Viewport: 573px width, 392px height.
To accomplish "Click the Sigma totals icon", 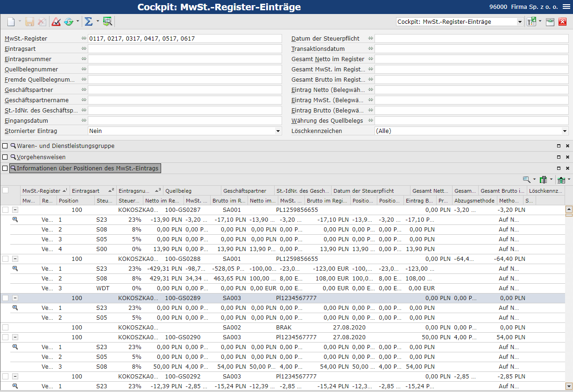I will click(x=88, y=21).
